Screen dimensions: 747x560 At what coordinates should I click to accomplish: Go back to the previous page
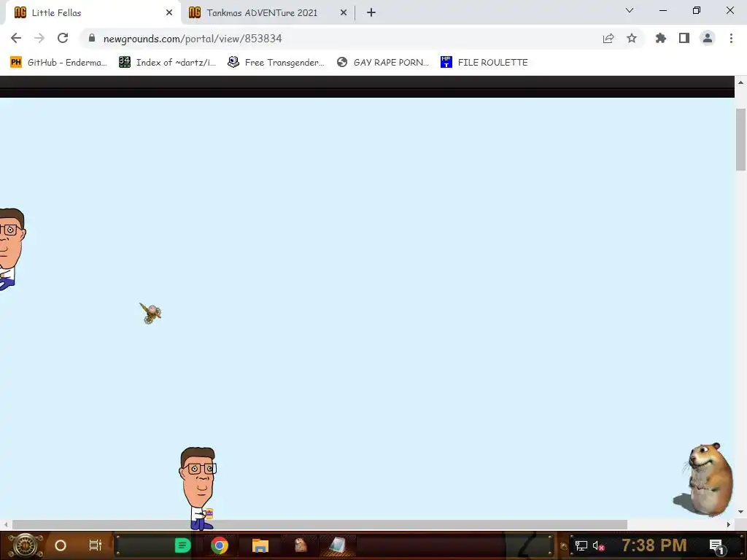point(16,39)
